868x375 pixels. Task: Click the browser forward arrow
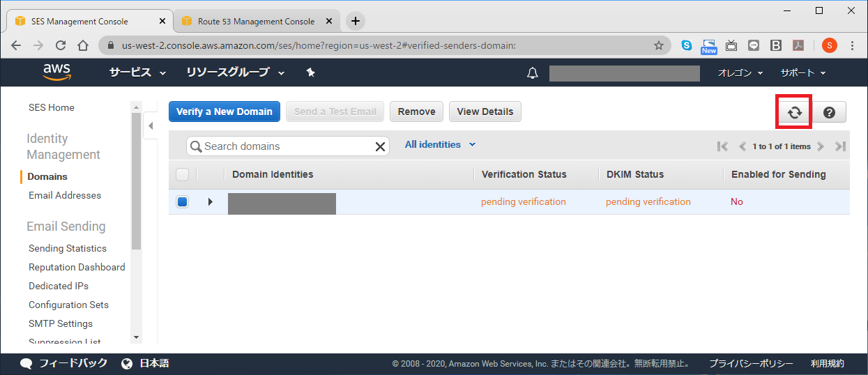pos(38,45)
